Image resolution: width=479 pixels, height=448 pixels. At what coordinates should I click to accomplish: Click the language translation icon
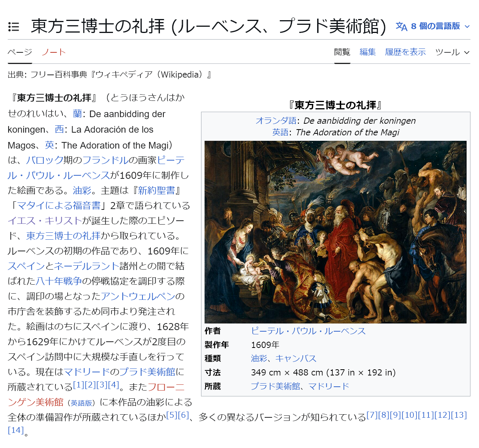401,26
